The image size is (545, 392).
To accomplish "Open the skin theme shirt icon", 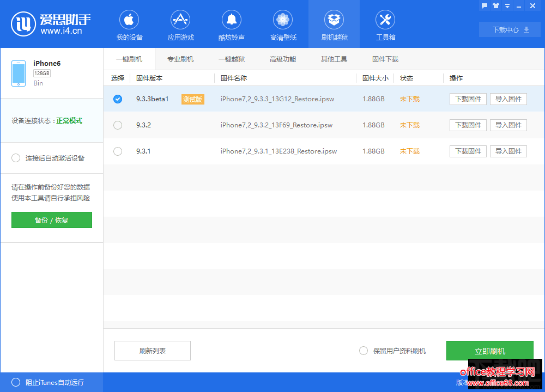I will [x=496, y=5].
